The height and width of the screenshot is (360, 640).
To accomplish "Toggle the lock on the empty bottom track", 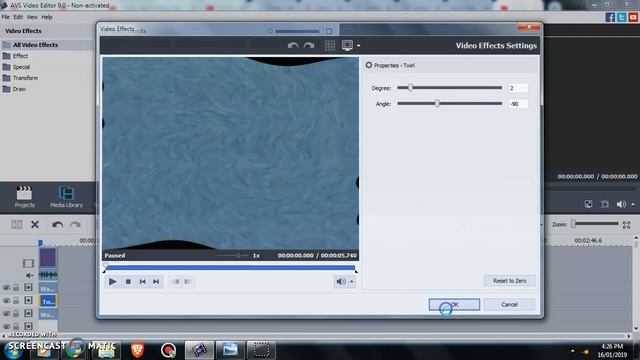I will (16, 326).
